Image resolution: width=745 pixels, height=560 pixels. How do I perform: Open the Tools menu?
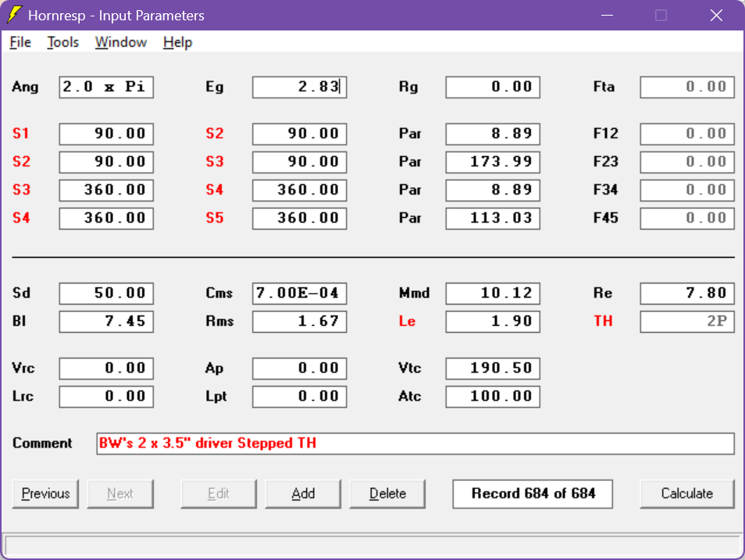pos(62,42)
